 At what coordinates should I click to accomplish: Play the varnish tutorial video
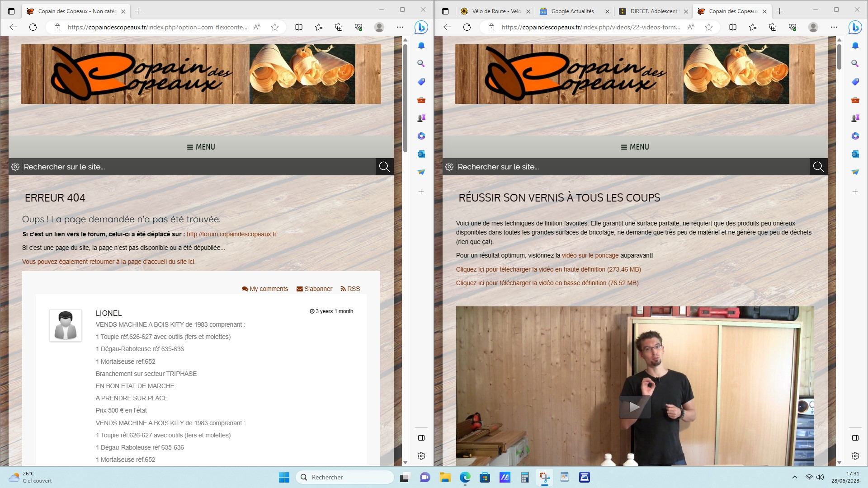(635, 407)
